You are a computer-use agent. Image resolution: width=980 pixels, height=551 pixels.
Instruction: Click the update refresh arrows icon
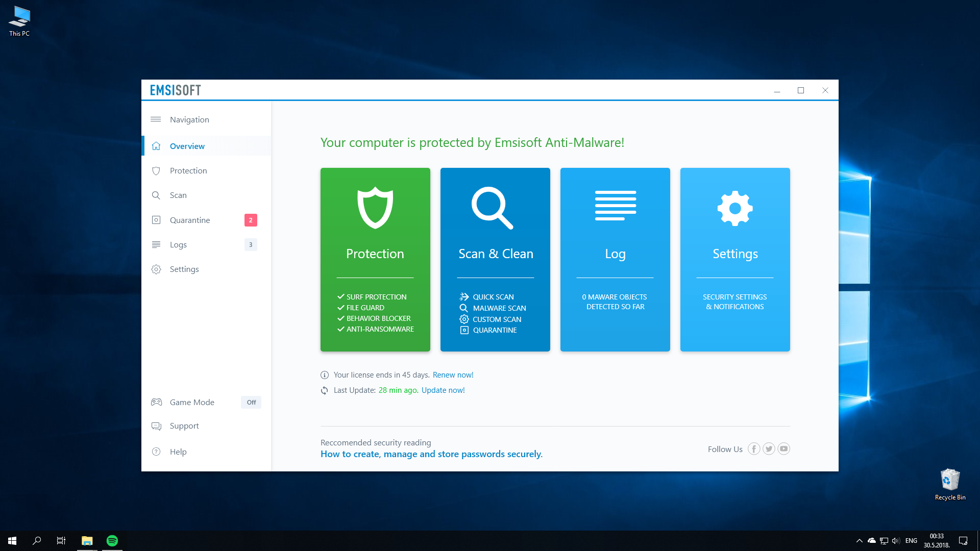pos(325,390)
